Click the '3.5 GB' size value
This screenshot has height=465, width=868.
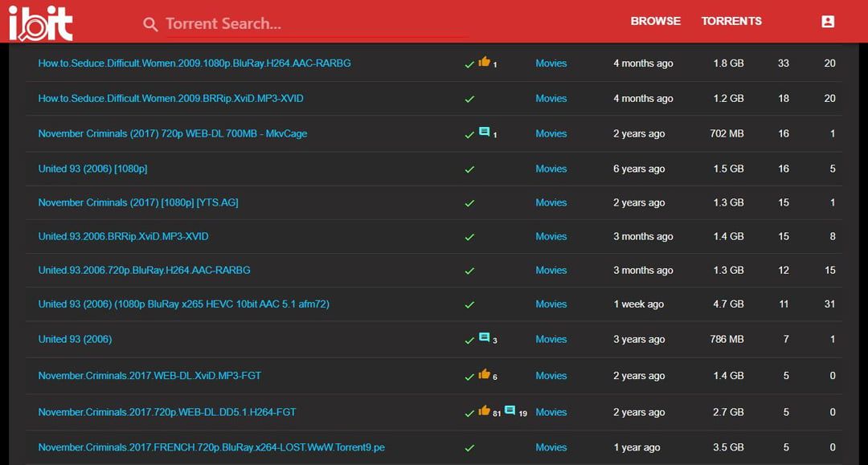(728, 447)
